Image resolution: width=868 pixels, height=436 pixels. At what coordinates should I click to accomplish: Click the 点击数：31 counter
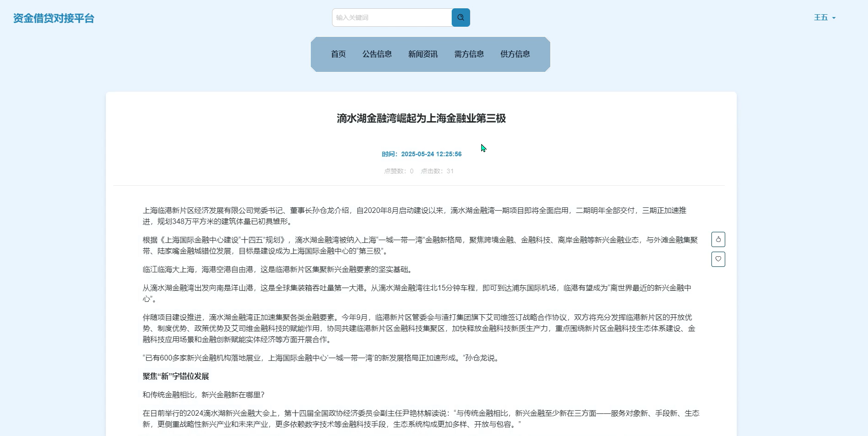437,171
